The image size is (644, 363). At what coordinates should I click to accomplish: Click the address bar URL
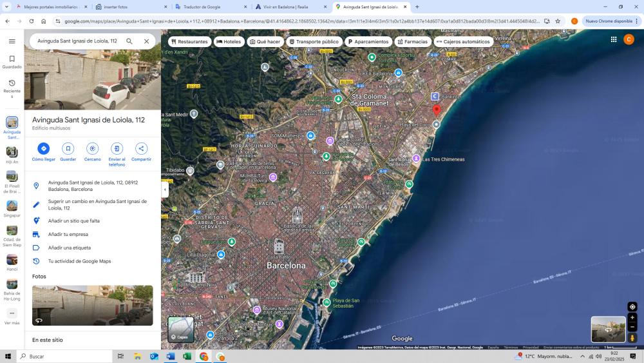[302, 21]
